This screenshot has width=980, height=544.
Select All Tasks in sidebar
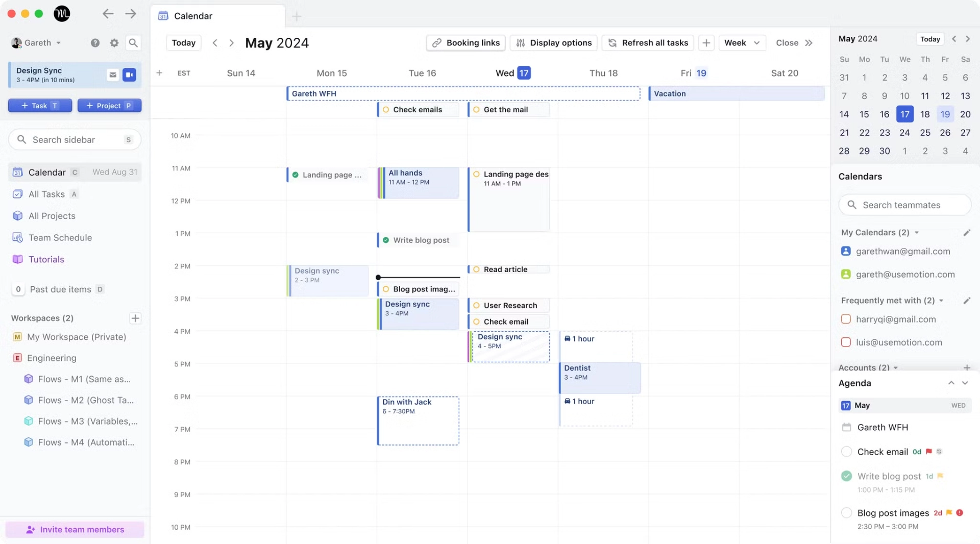[46, 194]
